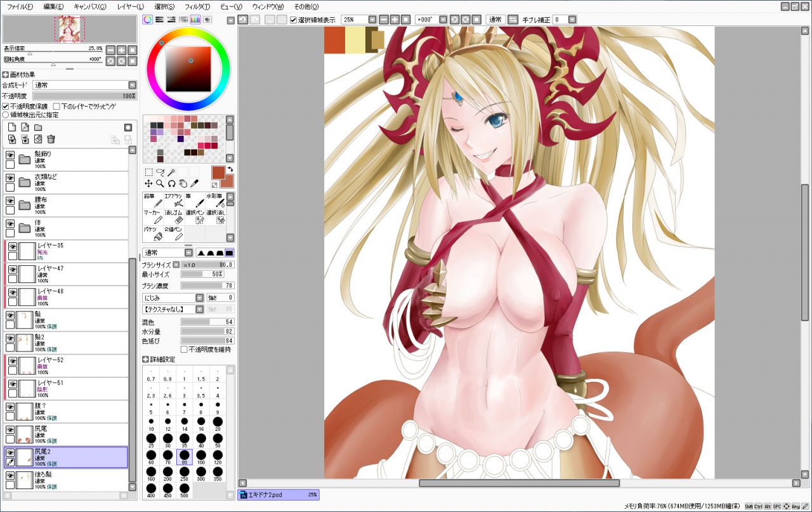This screenshot has height=512, width=812.
Task: Activate the hand pan tool
Action: point(183,183)
